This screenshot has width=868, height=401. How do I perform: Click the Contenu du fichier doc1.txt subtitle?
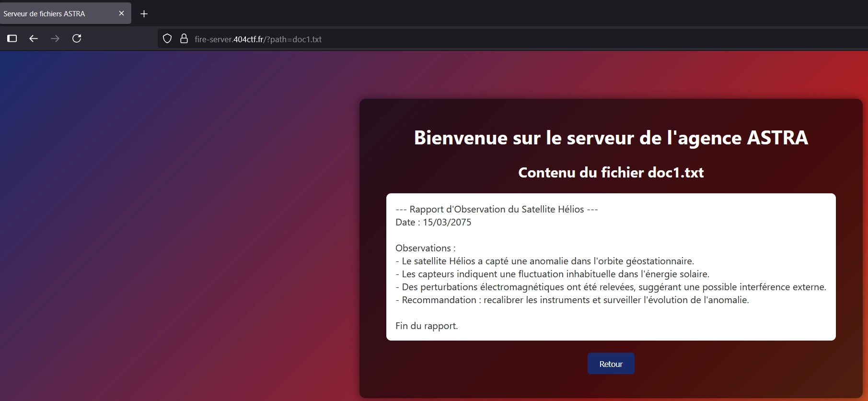click(611, 173)
